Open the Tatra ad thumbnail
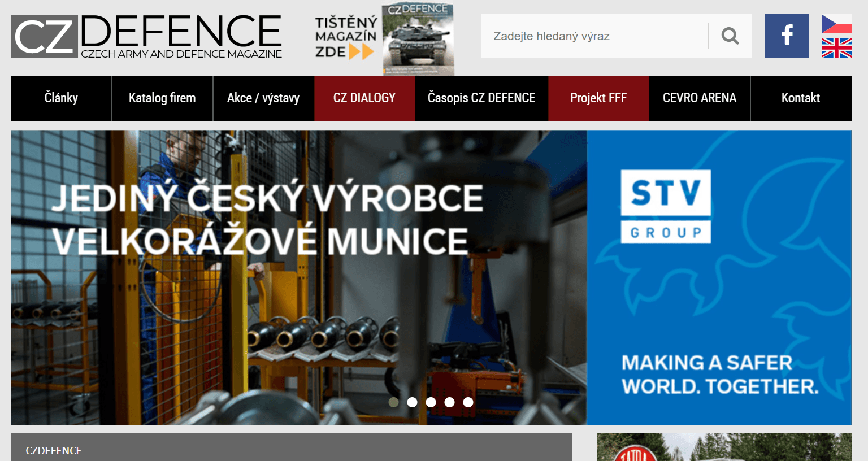 (x=724, y=447)
